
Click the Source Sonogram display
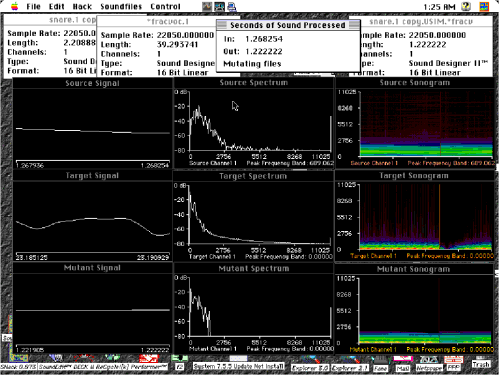[x=426, y=123]
